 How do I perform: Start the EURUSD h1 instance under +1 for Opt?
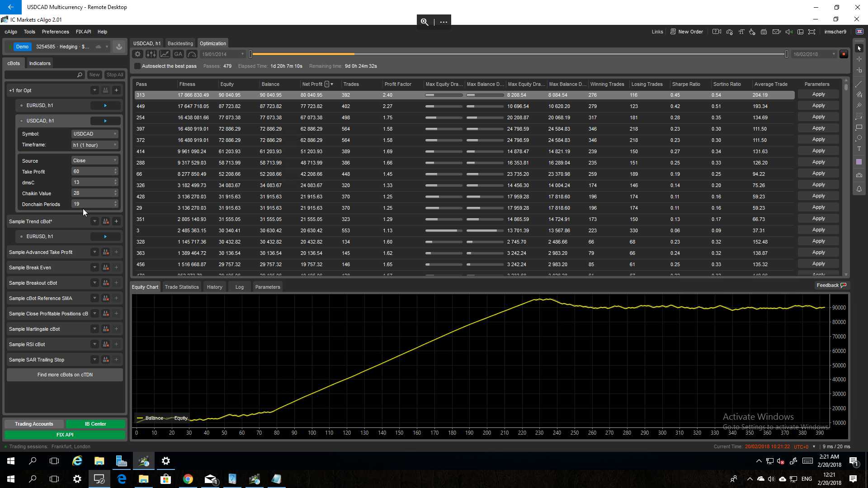[x=105, y=105]
